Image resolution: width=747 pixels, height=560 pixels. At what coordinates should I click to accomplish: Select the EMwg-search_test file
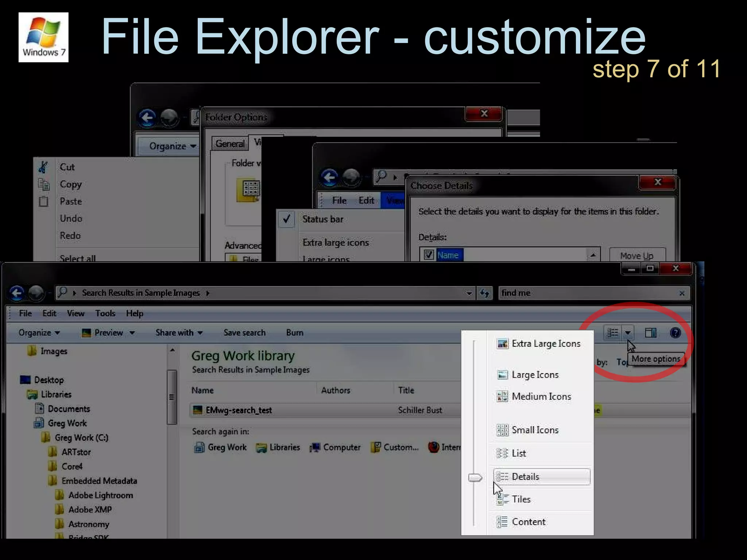(x=233, y=410)
